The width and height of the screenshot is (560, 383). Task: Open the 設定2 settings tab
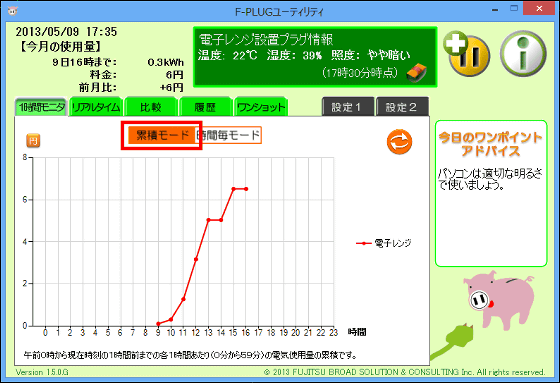402,106
